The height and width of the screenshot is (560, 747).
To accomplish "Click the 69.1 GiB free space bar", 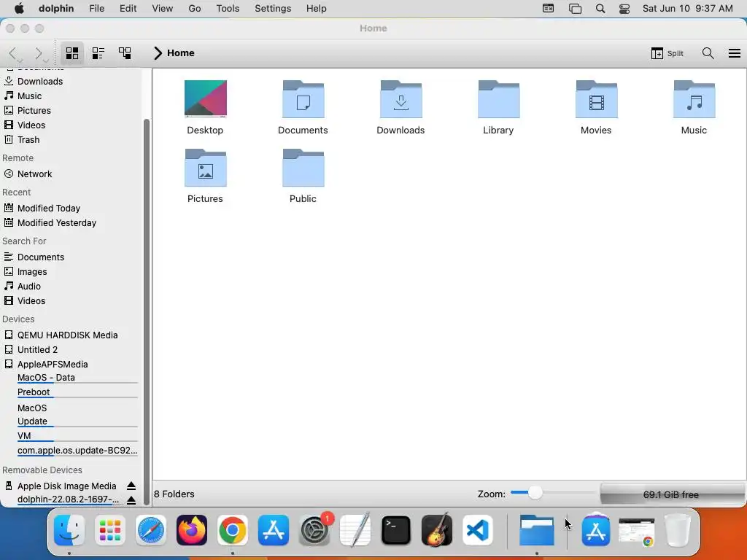I will [672, 494].
